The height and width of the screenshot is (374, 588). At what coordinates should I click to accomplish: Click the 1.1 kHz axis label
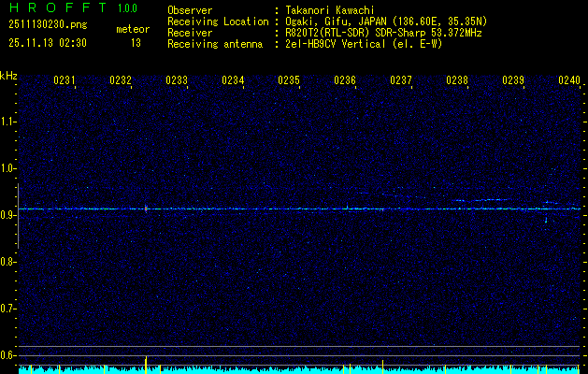[x=7, y=122]
